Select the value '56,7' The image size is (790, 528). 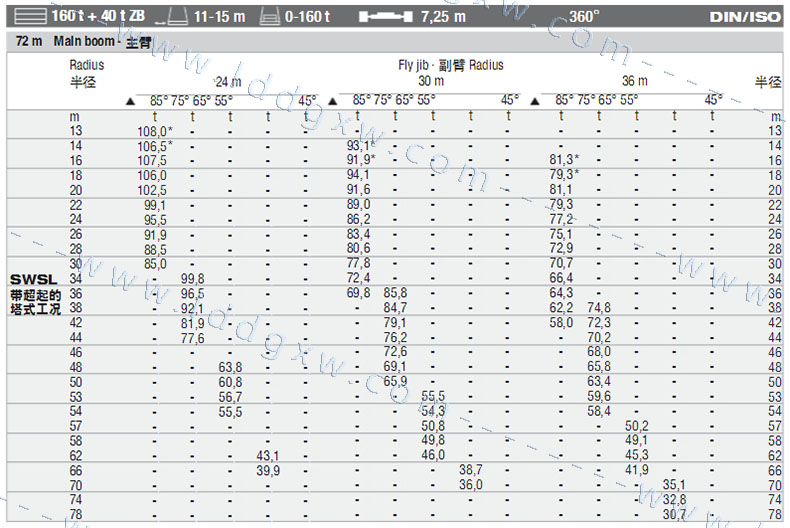coord(230,398)
